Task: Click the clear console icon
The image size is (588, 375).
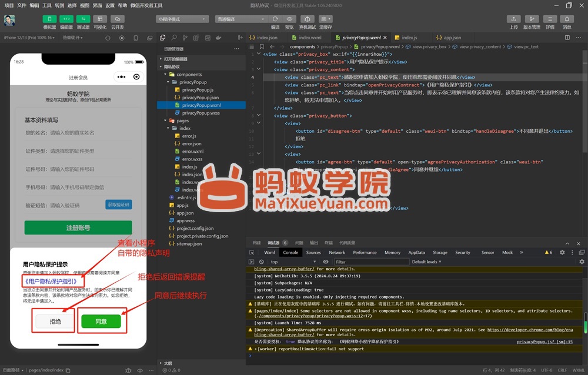Action: click(262, 262)
